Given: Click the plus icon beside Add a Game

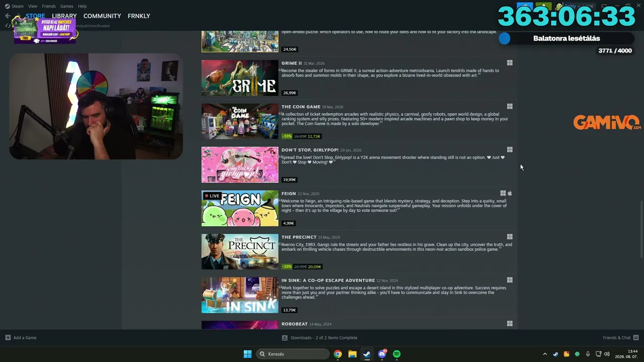Looking at the screenshot, I should tap(8, 338).
